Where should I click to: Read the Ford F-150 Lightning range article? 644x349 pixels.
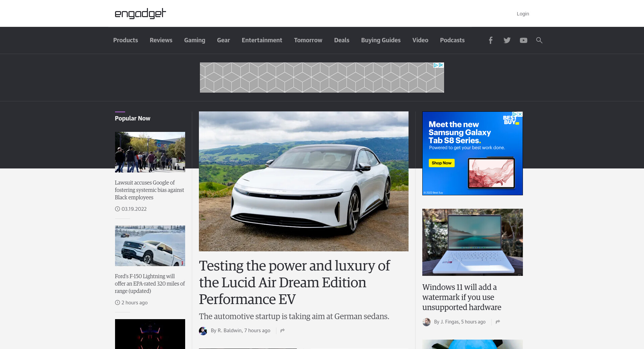click(x=150, y=284)
